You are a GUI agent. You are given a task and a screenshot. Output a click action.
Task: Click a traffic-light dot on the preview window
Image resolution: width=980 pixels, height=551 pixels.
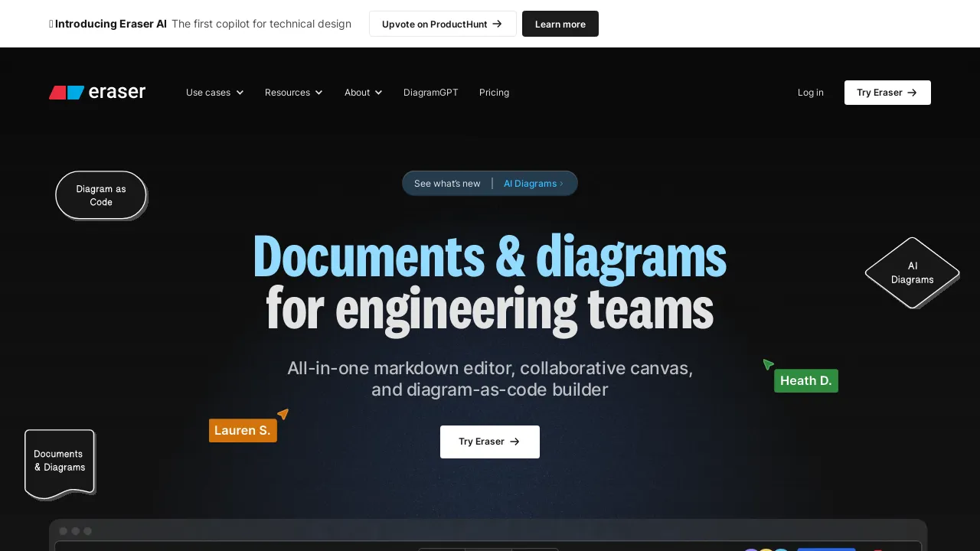(63, 530)
